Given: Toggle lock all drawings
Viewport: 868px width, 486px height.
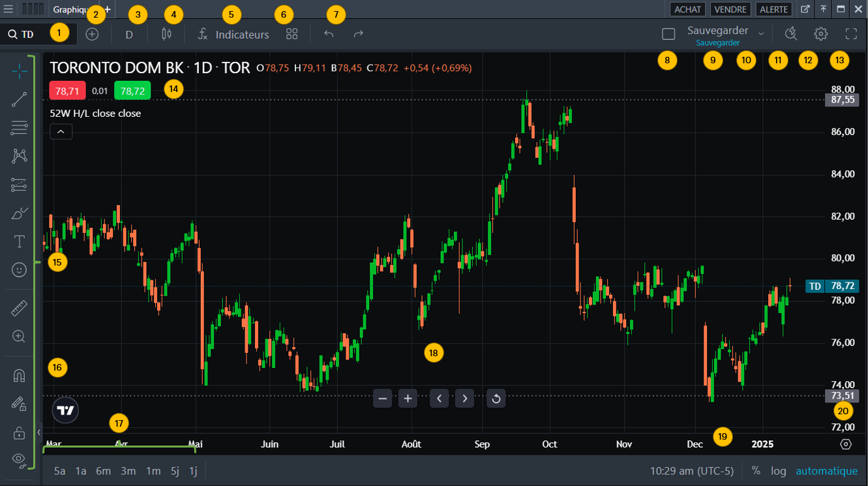Looking at the screenshot, I should point(20,433).
